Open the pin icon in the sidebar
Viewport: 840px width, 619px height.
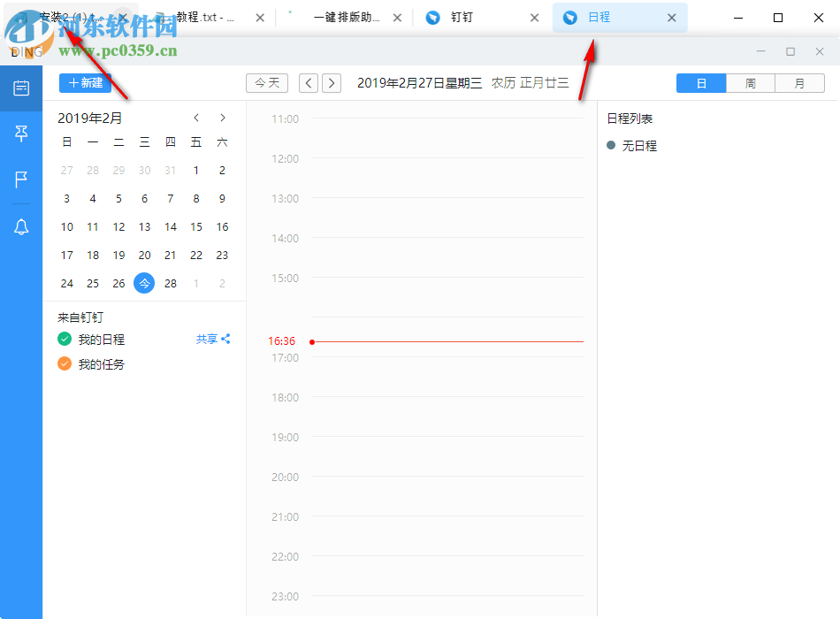(20, 134)
